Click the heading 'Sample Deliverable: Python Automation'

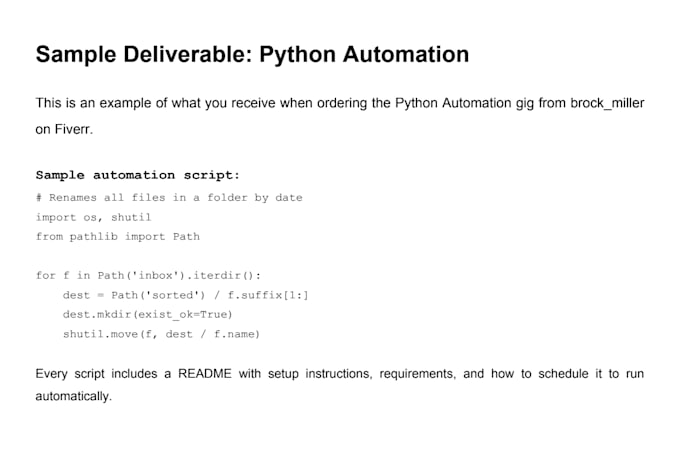click(252, 55)
